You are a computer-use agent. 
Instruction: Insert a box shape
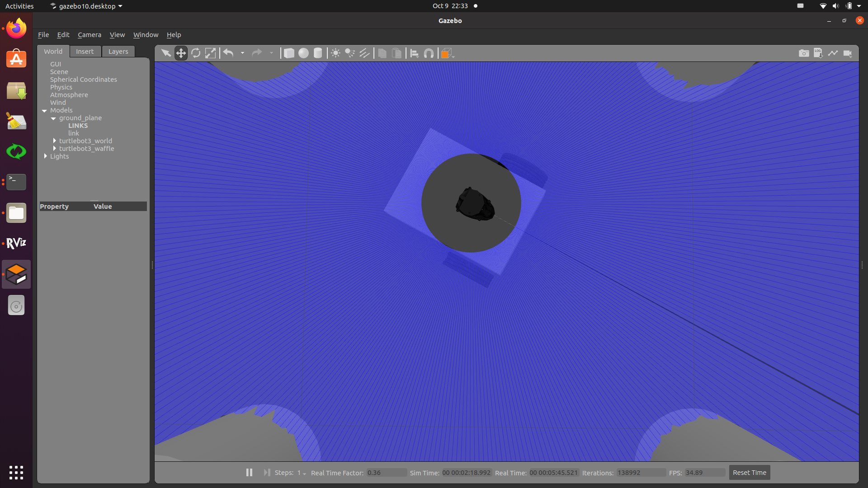289,53
